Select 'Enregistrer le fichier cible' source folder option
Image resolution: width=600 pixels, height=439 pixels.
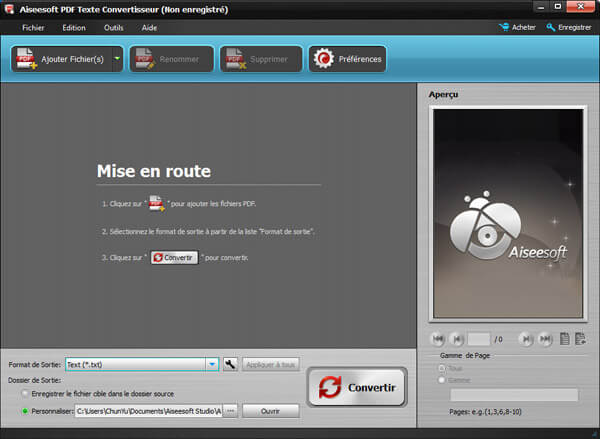click(x=23, y=395)
